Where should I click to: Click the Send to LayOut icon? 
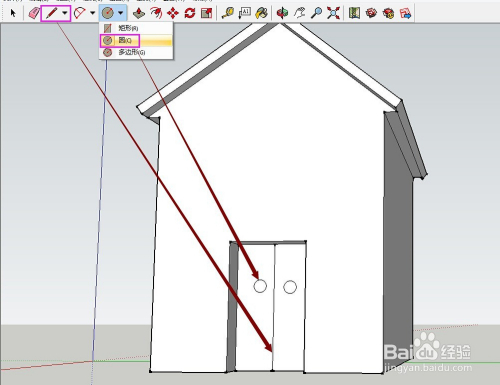(405, 13)
